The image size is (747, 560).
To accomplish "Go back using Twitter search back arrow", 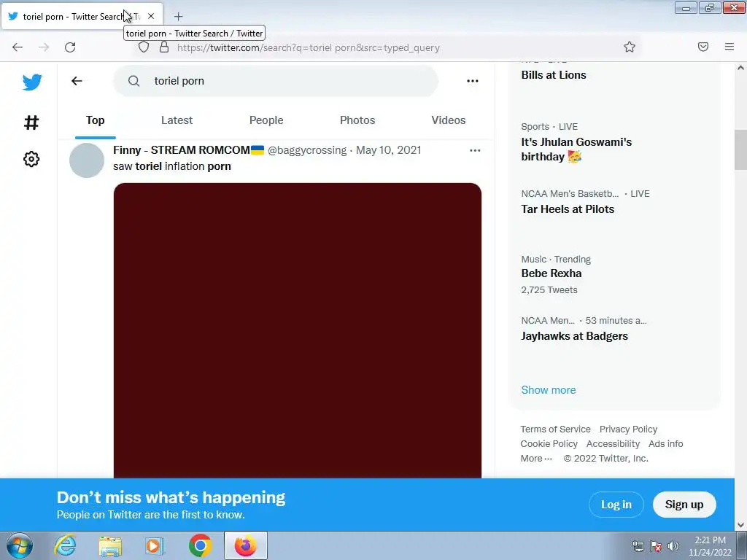I will coord(77,81).
